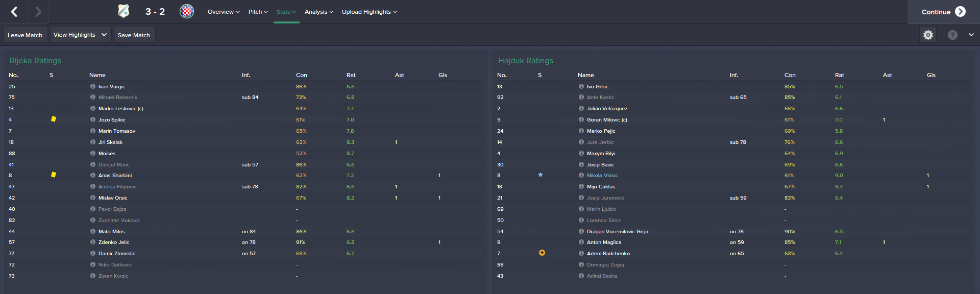Open the settings gear icon
980x294 pixels.
[x=928, y=35]
